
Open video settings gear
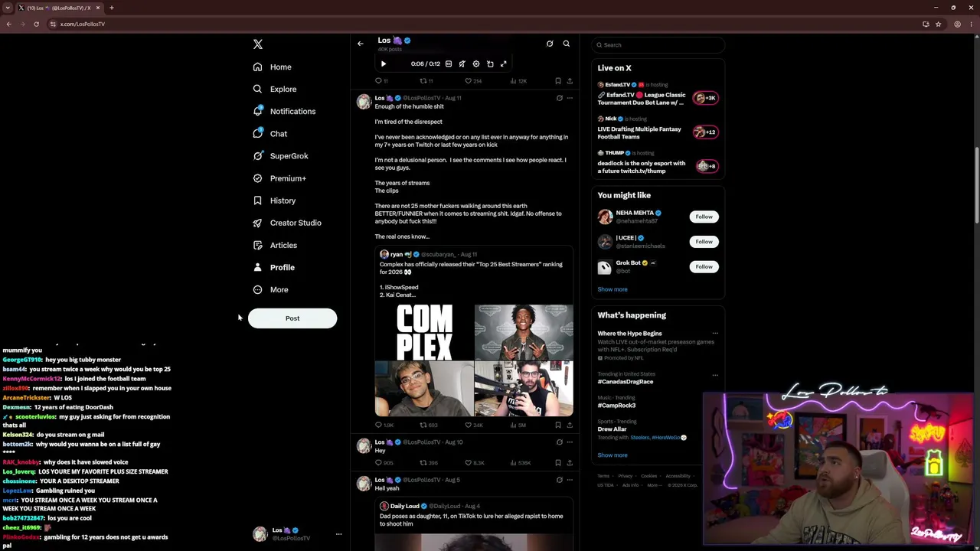point(476,64)
